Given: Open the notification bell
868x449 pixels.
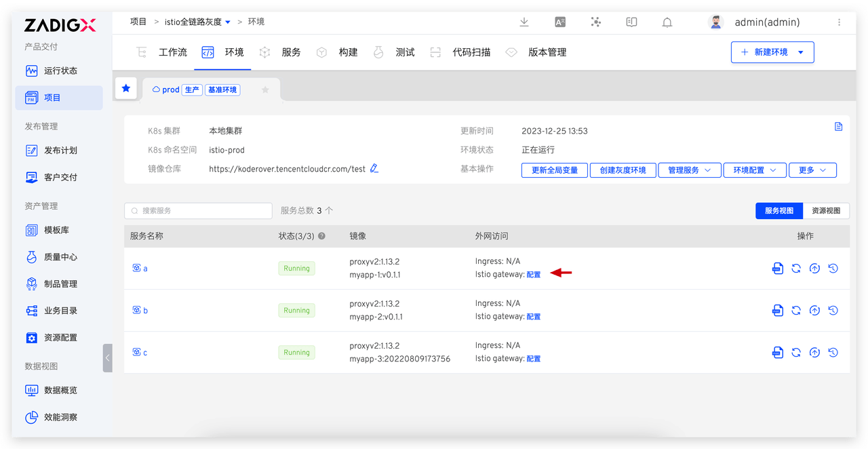Looking at the screenshot, I should coord(667,22).
